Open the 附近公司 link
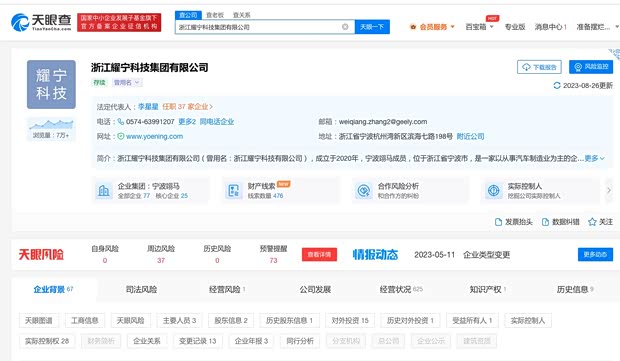This screenshot has height=361, width=620. pos(470,136)
